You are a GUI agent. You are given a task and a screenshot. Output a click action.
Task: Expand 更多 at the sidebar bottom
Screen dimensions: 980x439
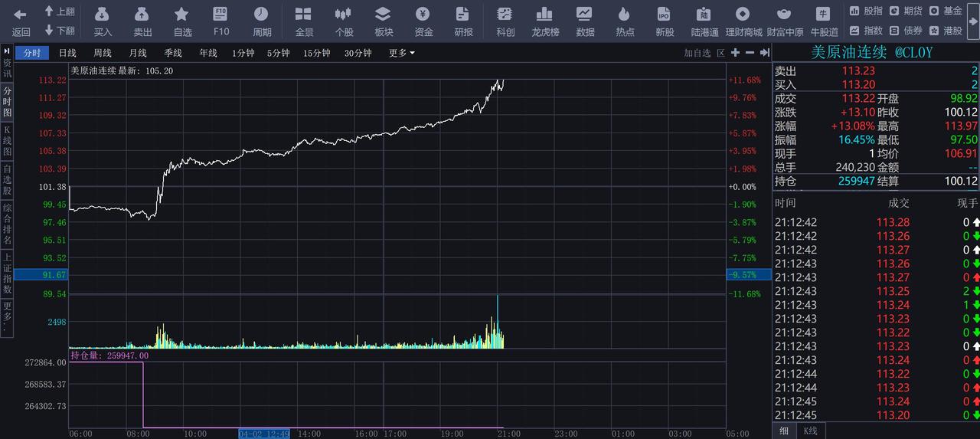tap(7, 316)
